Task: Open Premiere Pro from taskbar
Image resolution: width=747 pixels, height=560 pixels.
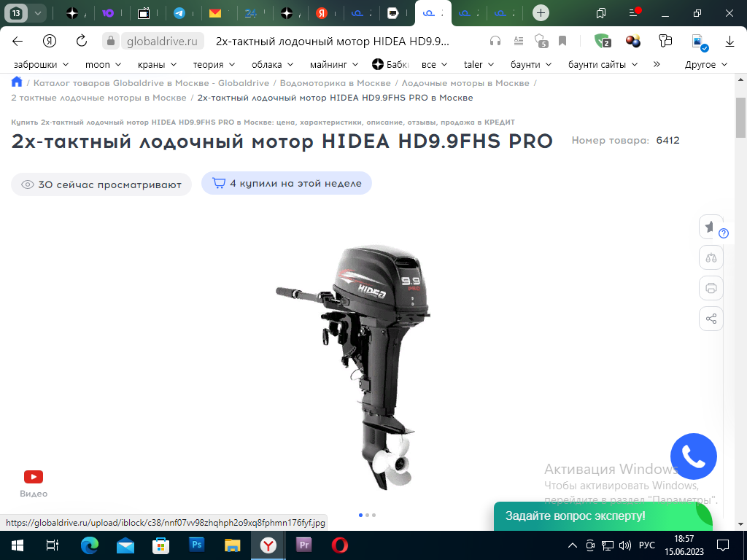Action: 303,545
